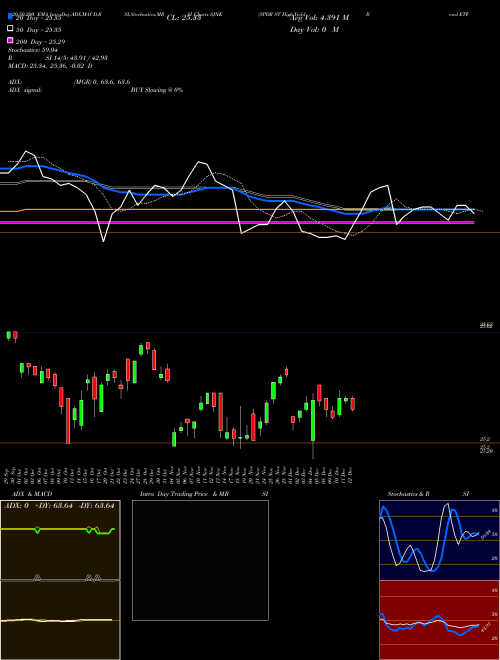Click the 59.04 value on the Stochastics line

coord(485,535)
